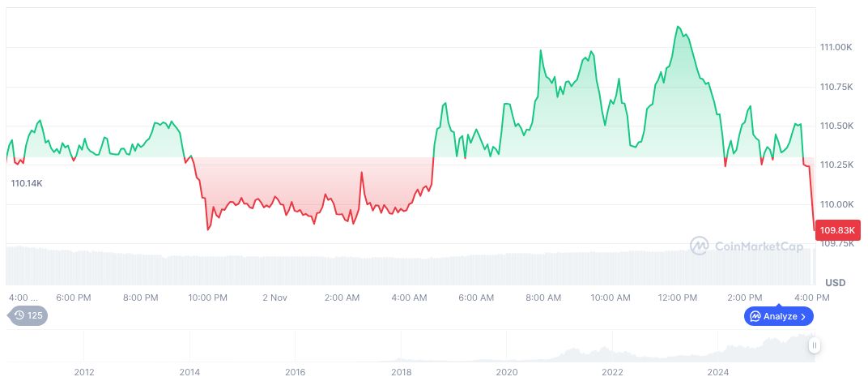Click the 2024 year on the overview timeline
The height and width of the screenshot is (381, 868).
tap(718, 372)
